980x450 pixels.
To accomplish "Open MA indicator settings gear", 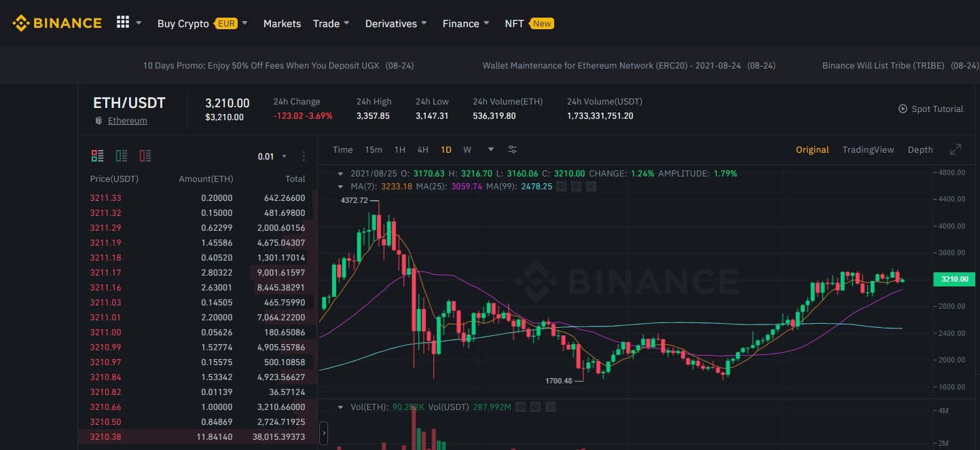I will click(576, 186).
